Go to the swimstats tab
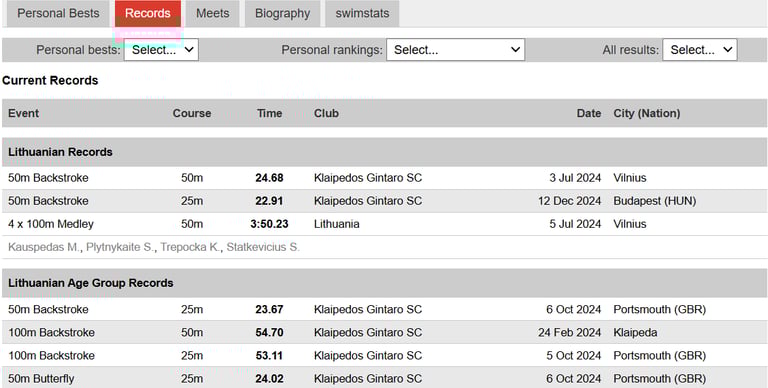 click(362, 13)
